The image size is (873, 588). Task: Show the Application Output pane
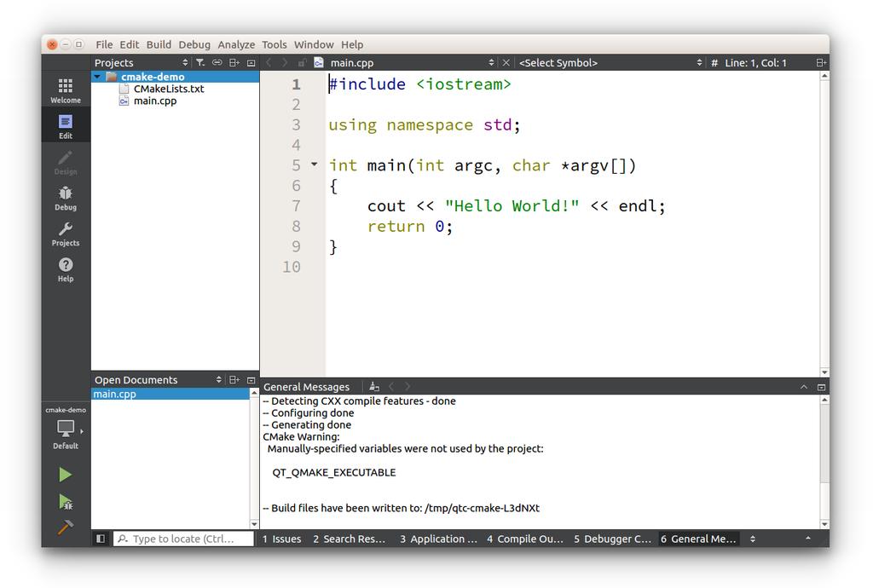tap(438, 539)
